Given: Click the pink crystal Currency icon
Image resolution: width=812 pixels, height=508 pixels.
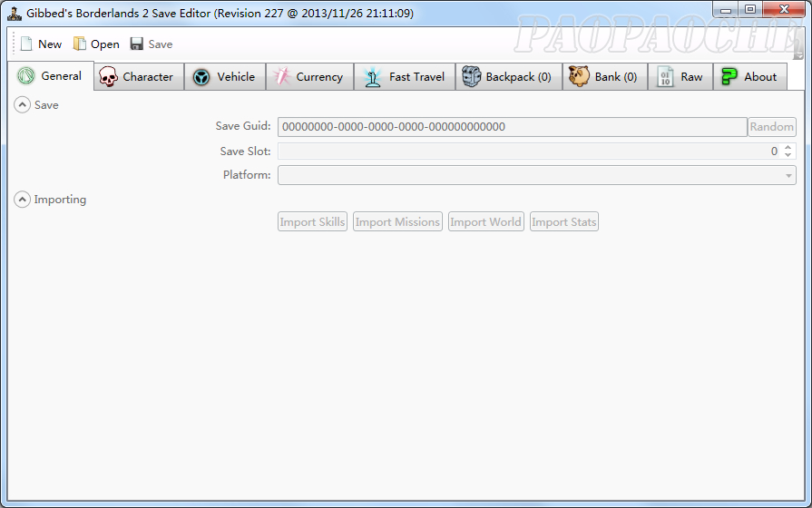Looking at the screenshot, I should (282, 76).
